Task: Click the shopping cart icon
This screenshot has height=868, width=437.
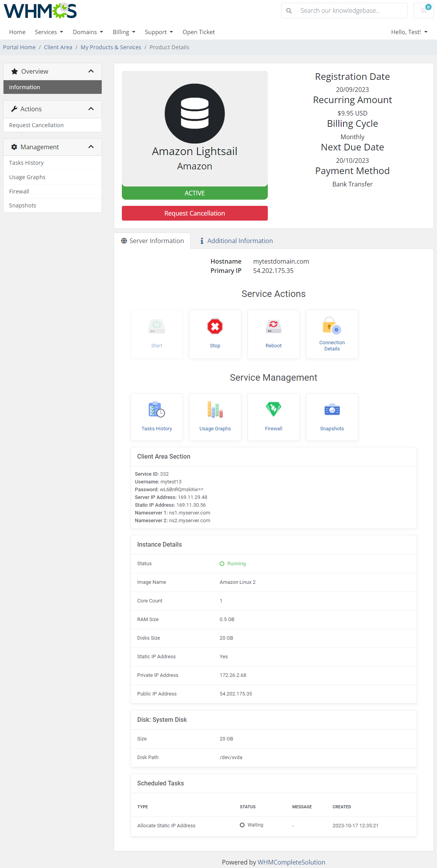Action: (423, 10)
